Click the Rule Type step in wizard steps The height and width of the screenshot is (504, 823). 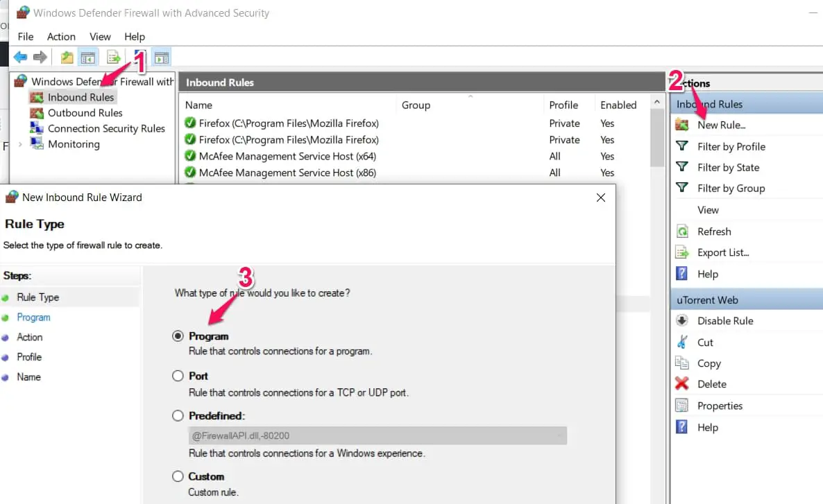point(37,297)
